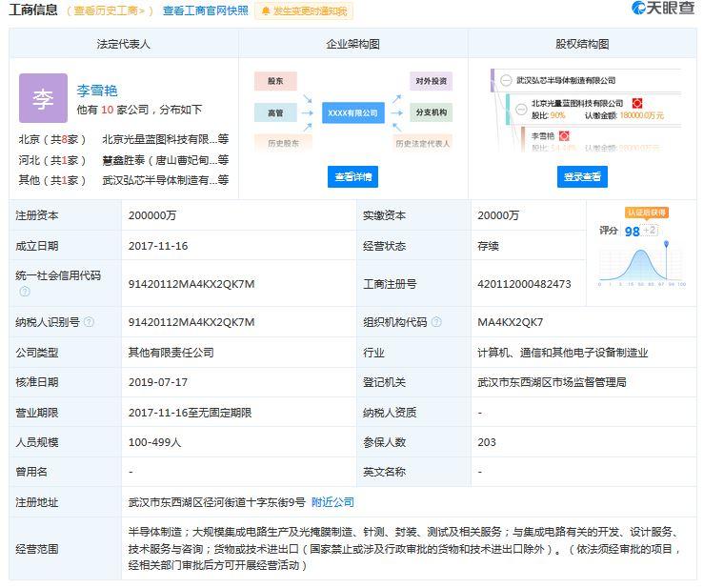This screenshot has width=704, height=588.
Task: Click registration authority 武汉市东西湖区市场监督管理局
Action: click(553, 382)
